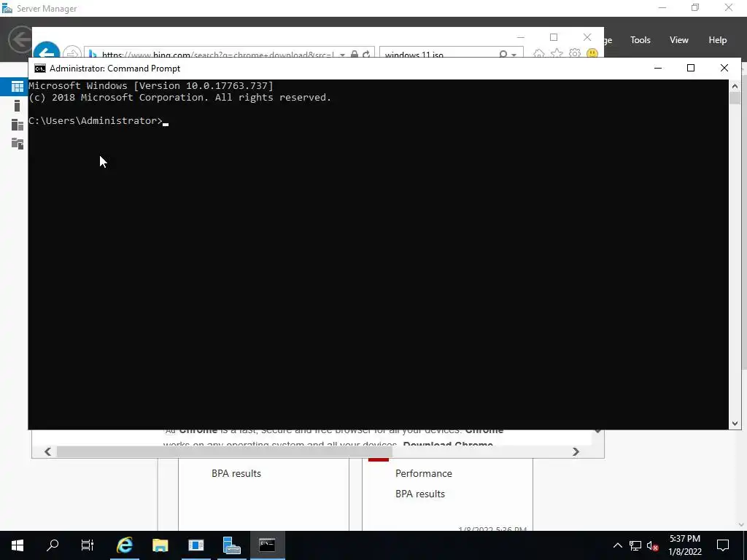This screenshot has height=560, width=747.
Task: Minimize the Command Prompt window
Action: 658,68
